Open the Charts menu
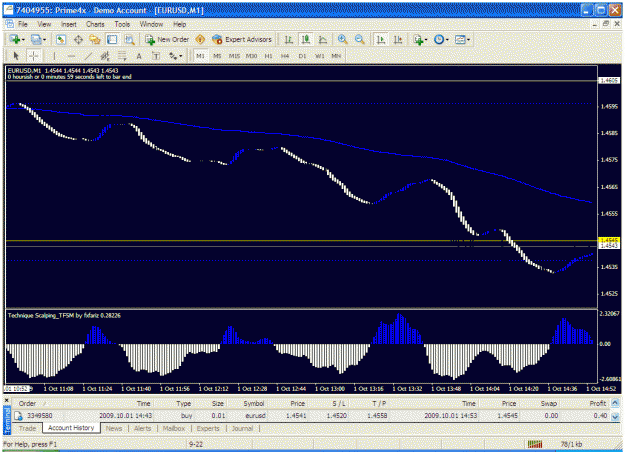 point(95,24)
